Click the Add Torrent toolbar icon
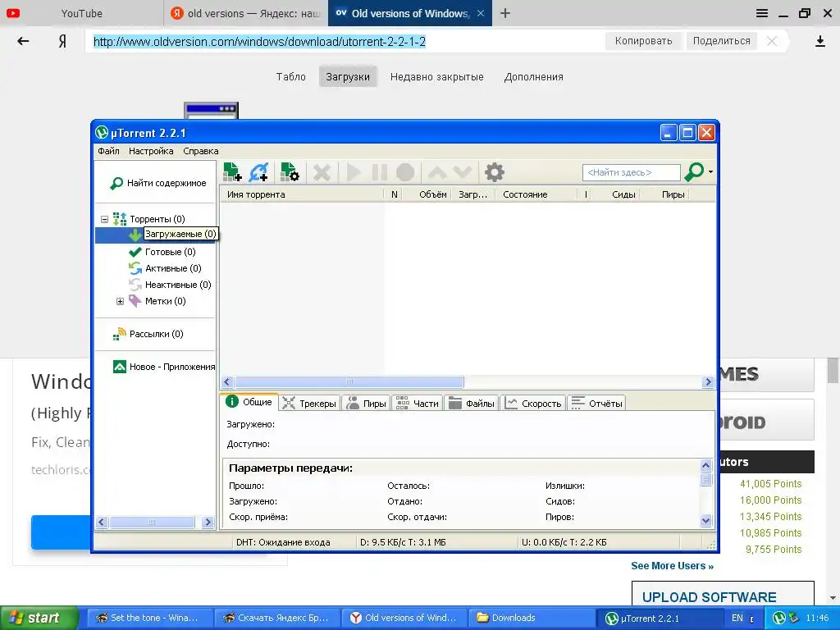The image size is (840, 630). pos(232,172)
